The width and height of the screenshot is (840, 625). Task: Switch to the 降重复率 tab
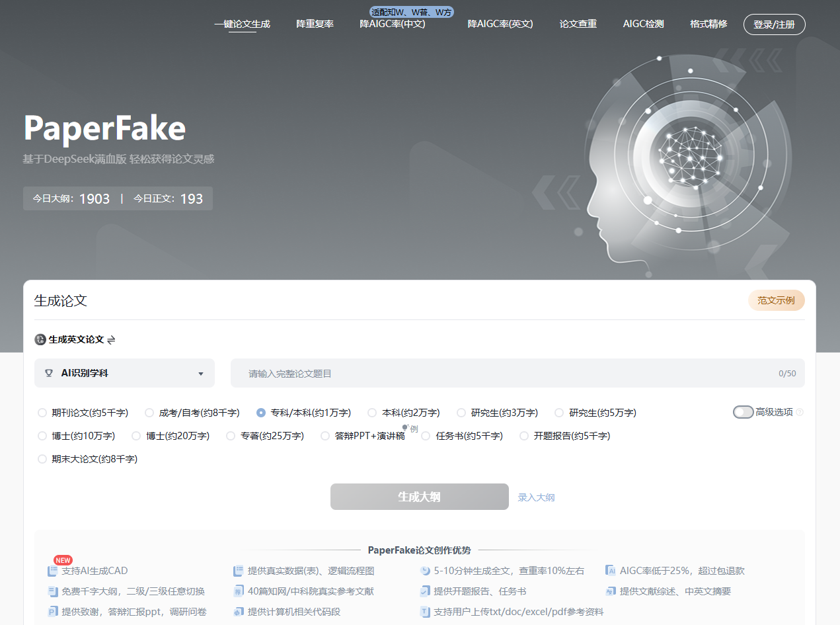click(315, 24)
